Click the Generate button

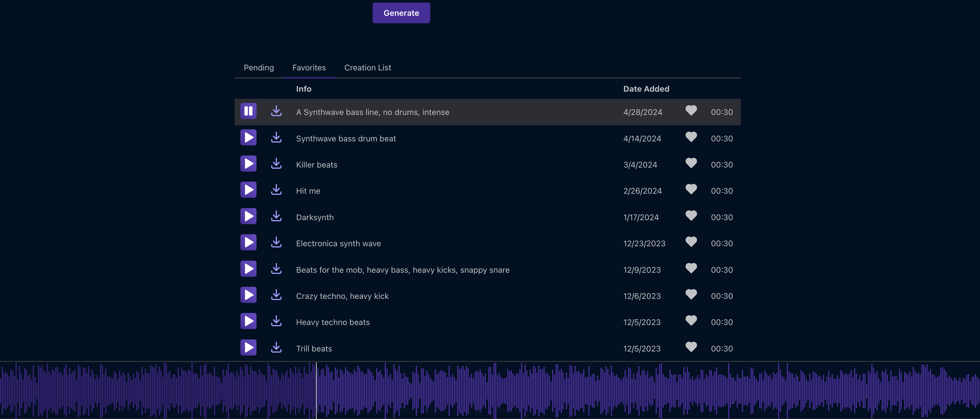click(x=401, y=13)
